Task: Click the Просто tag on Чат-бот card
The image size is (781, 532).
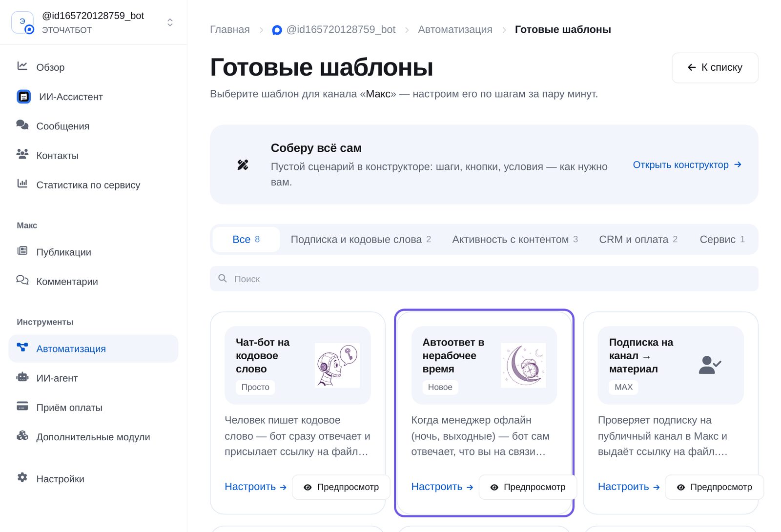Action: click(255, 387)
